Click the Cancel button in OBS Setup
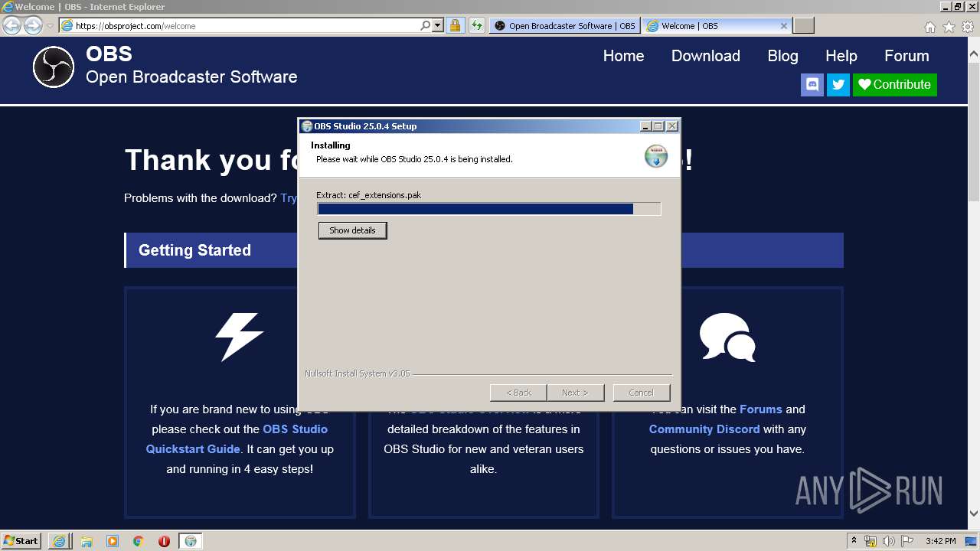The image size is (980, 551). point(641,393)
